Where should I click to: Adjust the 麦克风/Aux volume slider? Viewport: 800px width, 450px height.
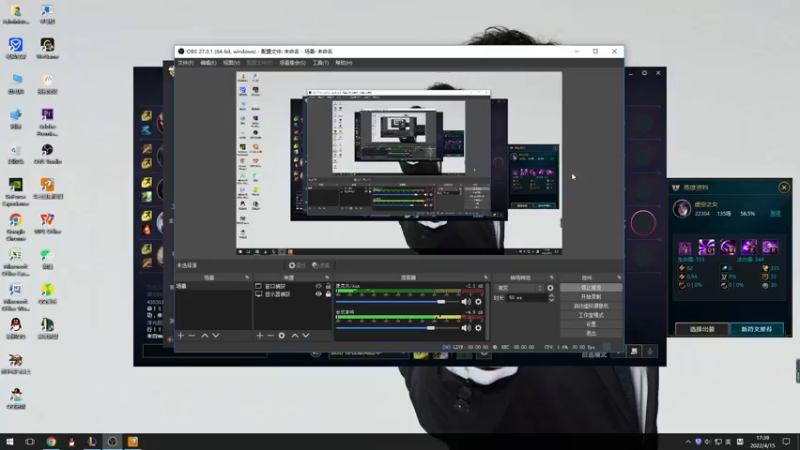[x=397, y=302]
